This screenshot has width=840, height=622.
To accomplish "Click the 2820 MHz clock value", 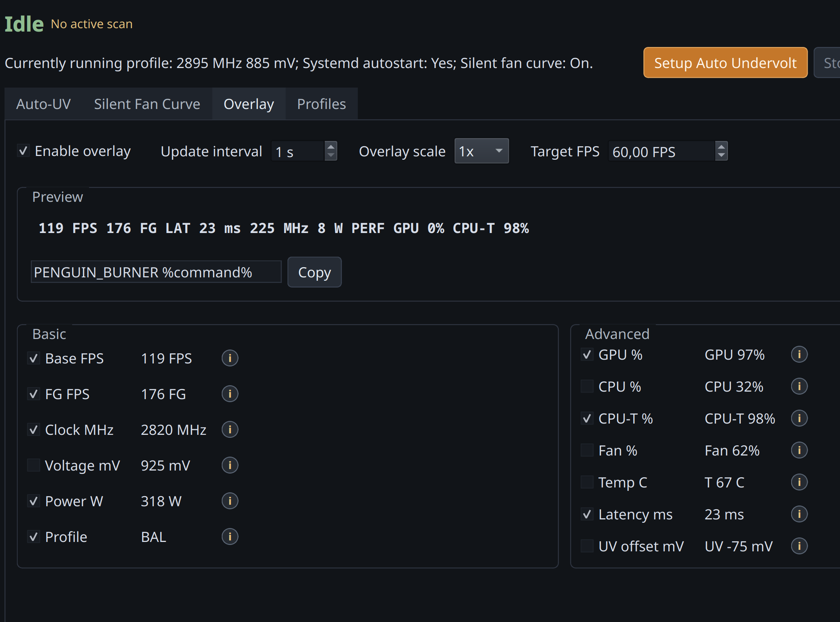I will (173, 430).
